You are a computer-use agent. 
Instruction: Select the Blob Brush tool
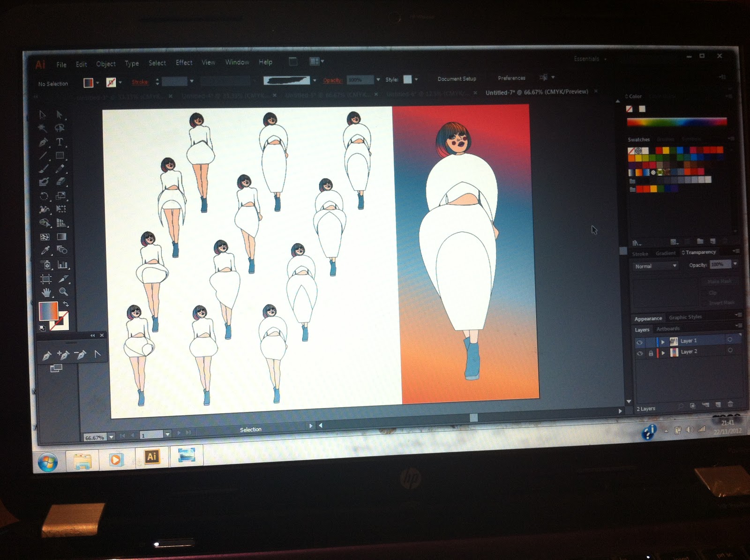[44, 182]
